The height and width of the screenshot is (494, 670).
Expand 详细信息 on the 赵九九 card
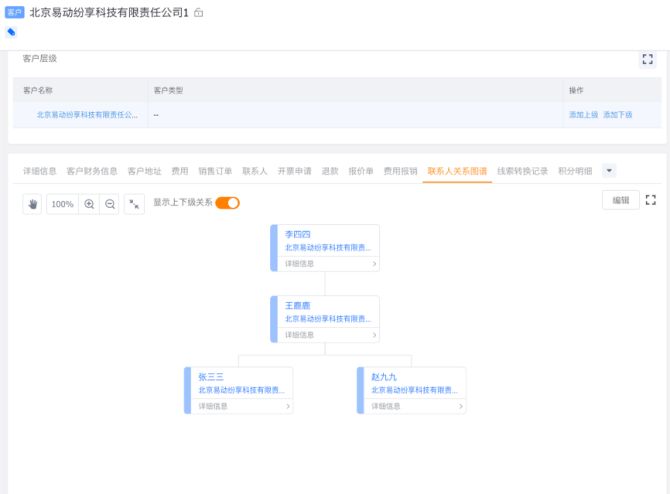click(412, 407)
